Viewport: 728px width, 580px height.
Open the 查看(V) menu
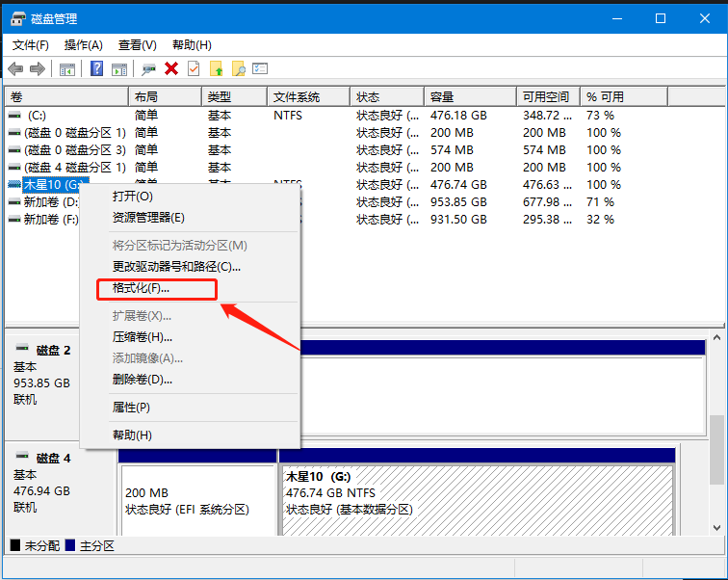(138, 45)
